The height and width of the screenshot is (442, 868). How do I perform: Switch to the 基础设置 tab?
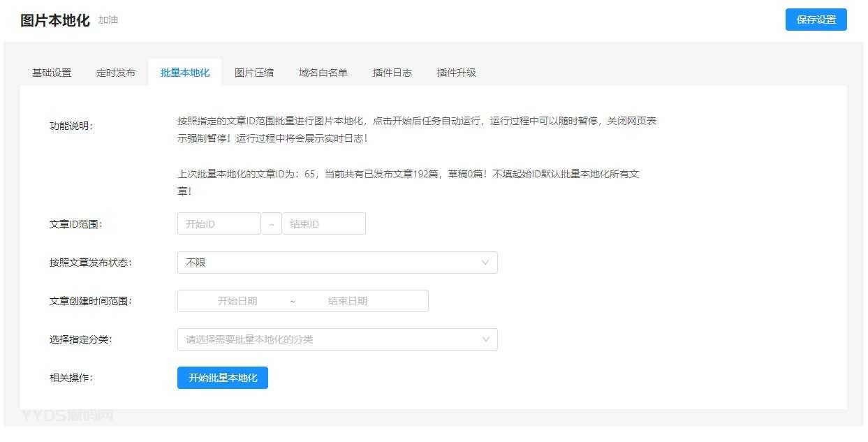click(x=50, y=71)
